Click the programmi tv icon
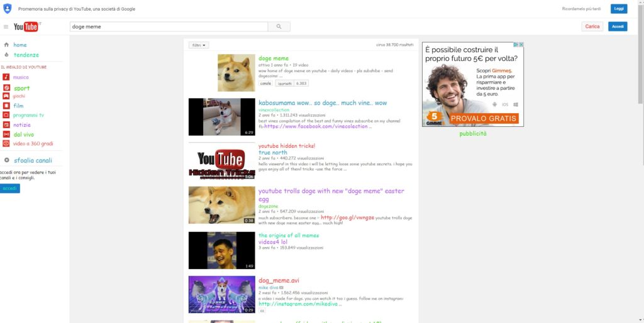Viewport: 644px width, 323px height. pyautogui.click(x=6, y=116)
